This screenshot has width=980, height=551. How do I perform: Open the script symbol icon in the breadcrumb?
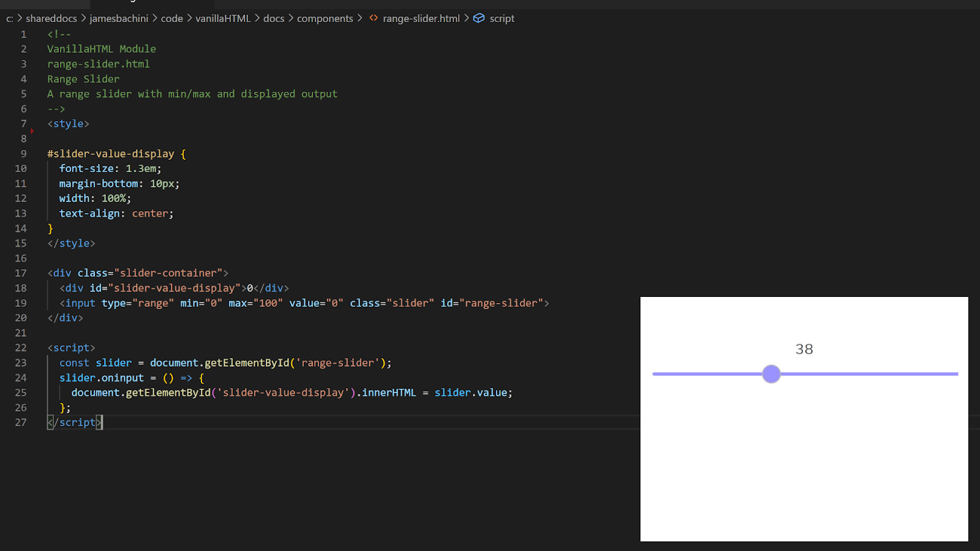pyautogui.click(x=479, y=18)
